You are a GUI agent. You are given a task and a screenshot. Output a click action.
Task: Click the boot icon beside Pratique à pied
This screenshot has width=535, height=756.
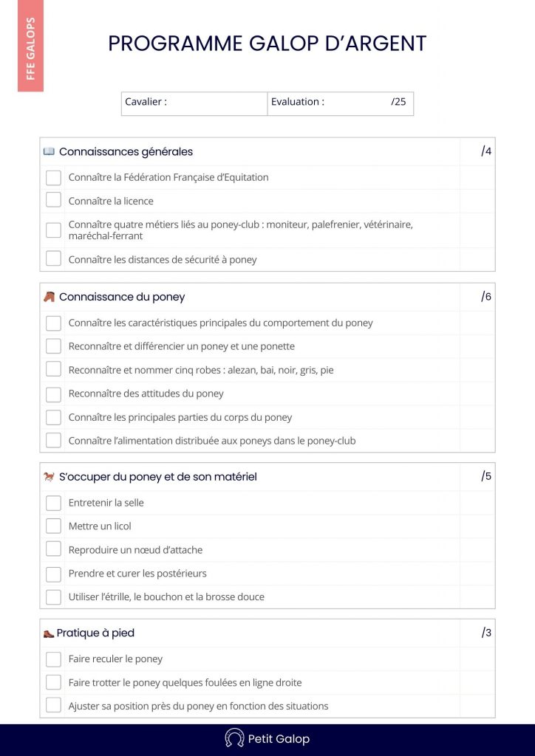(x=49, y=633)
